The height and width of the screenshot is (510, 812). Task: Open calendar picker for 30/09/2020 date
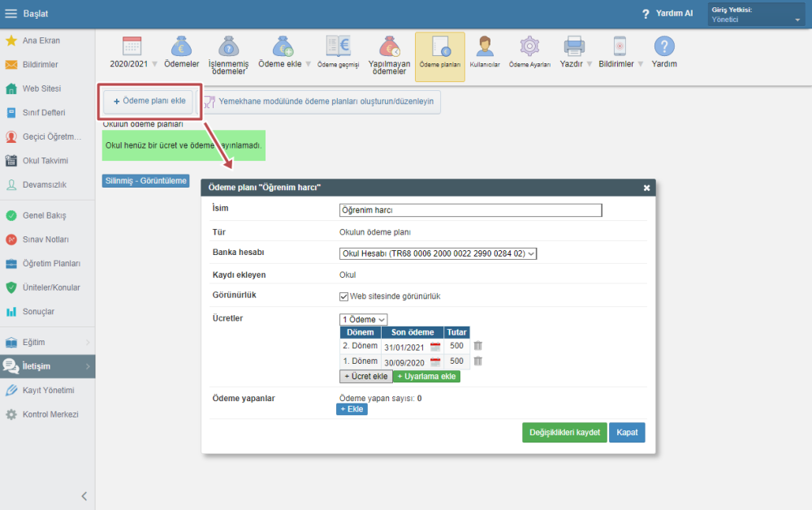pyautogui.click(x=435, y=362)
